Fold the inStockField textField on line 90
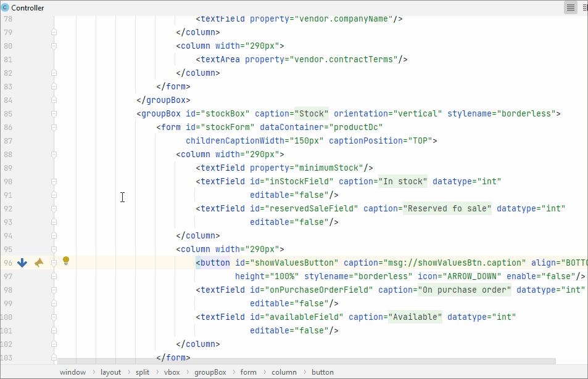 pos(54,181)
